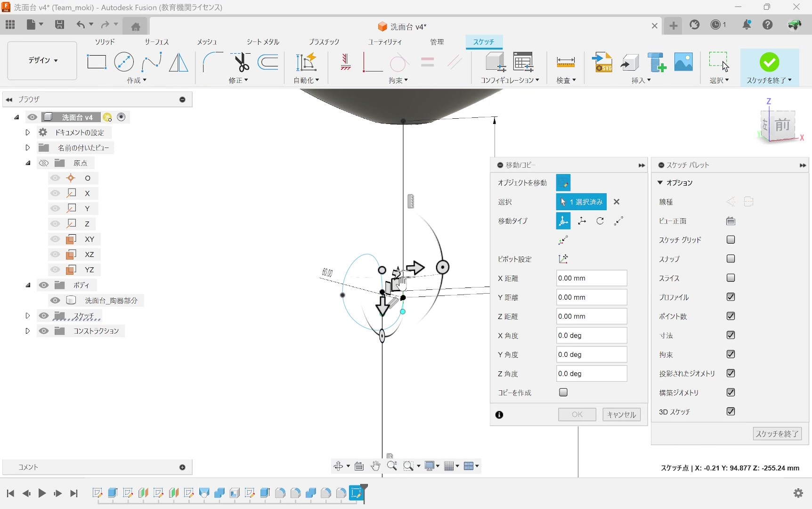
Task: Open the Windows app grid data panel icon
Action: click(10, 25)
